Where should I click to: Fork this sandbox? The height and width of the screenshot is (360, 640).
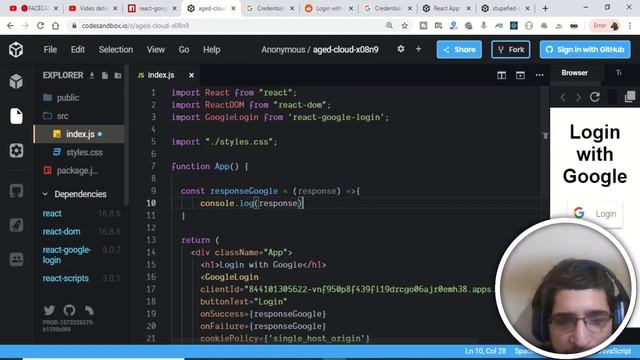click(x=511, y=49)
